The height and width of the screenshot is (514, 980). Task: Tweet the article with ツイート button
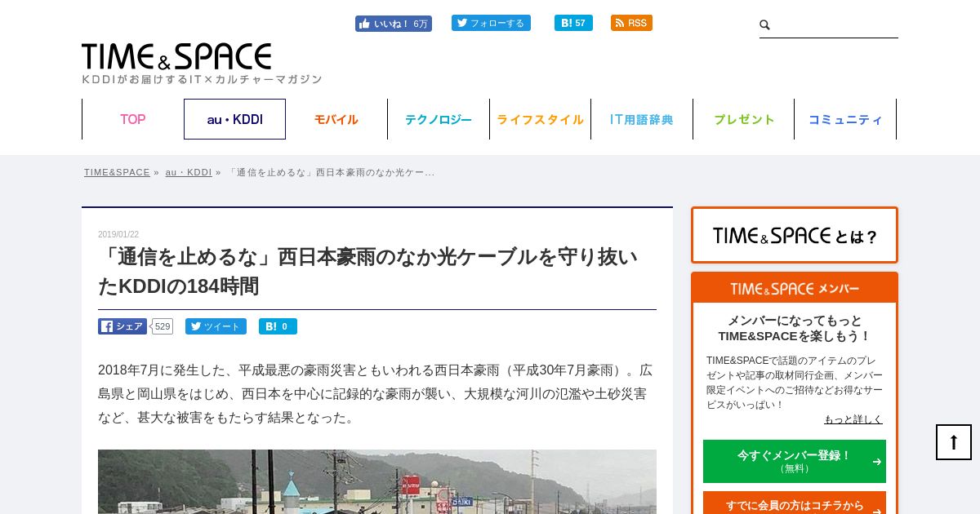(216, 326)
